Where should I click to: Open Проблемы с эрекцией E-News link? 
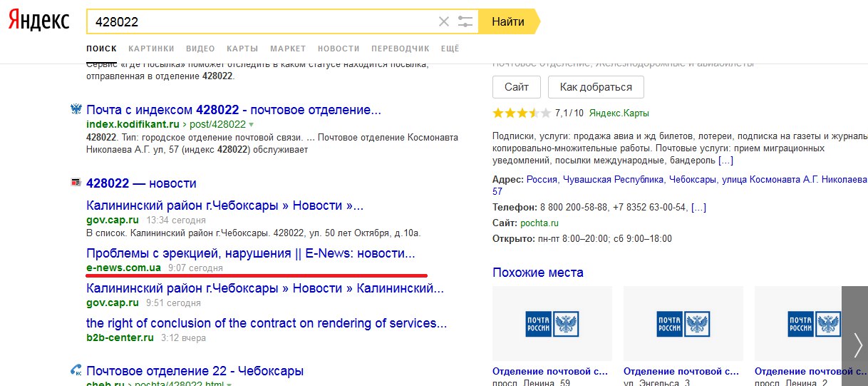point(250,253)
